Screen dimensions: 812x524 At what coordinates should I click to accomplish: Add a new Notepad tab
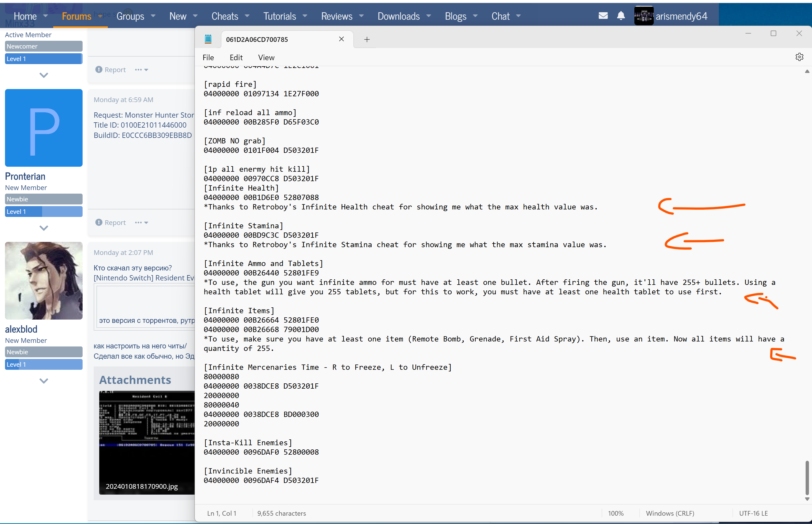(367, 39)
